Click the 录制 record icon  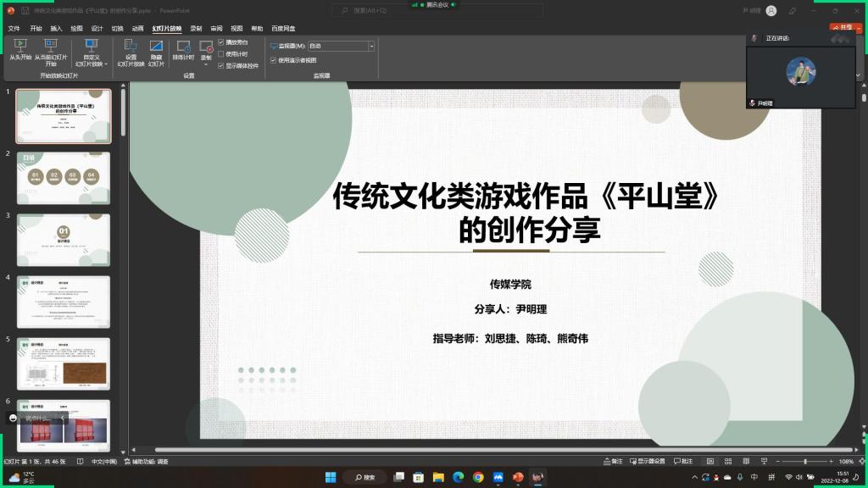pos(206,47)
